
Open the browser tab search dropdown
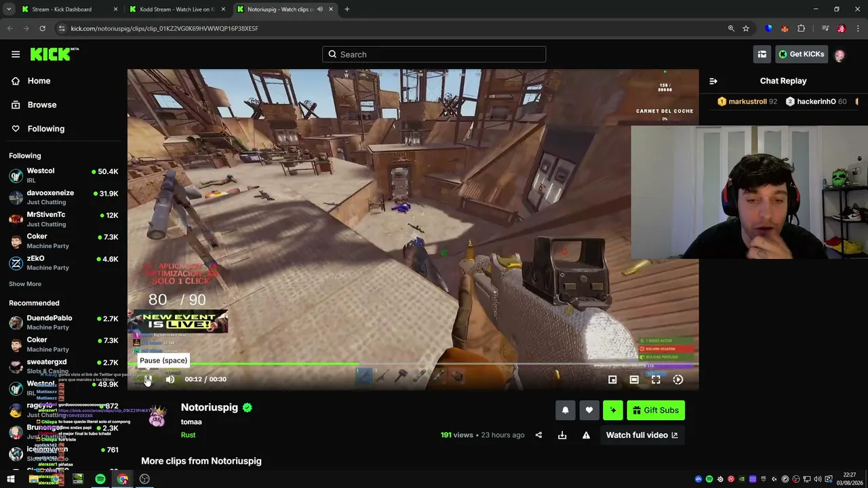(x=9, y=9)
